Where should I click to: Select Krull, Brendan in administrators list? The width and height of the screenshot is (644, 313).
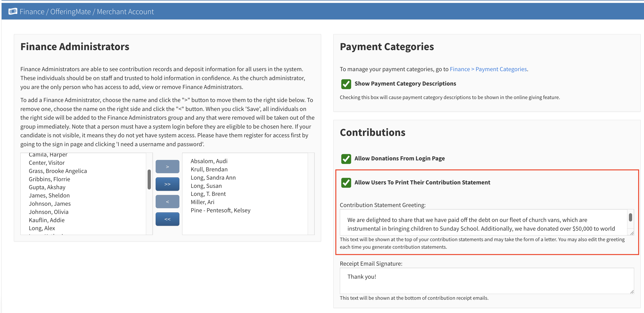coord(209,169)
